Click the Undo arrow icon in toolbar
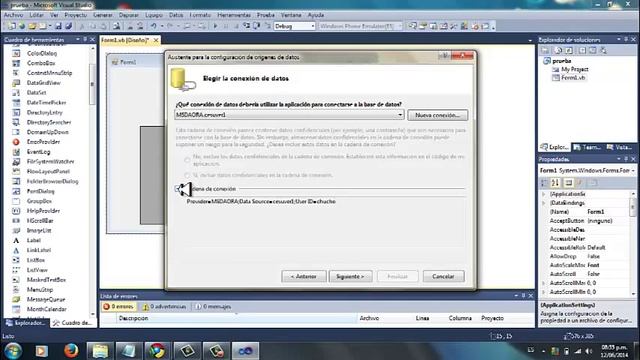 [x=153, y=26]
